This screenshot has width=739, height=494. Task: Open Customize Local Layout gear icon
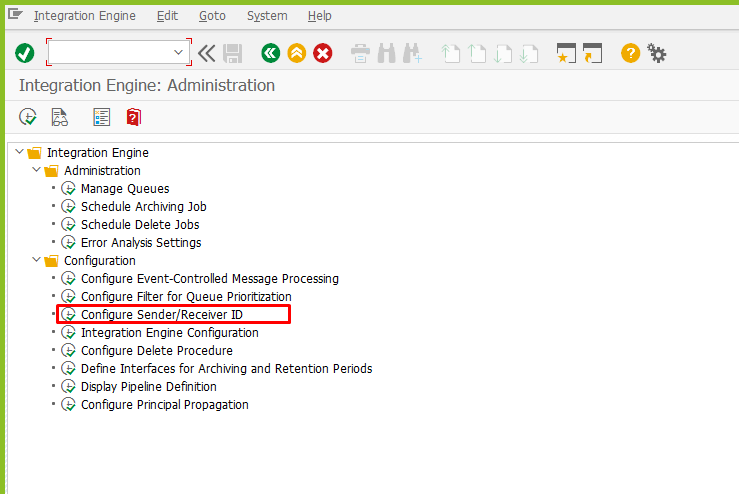click(x=657, y=53)
